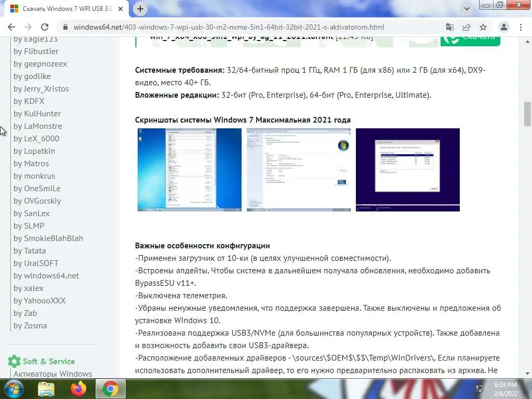Open the by geepnozeex link
532x399 pixels.
tap(41, 64)
